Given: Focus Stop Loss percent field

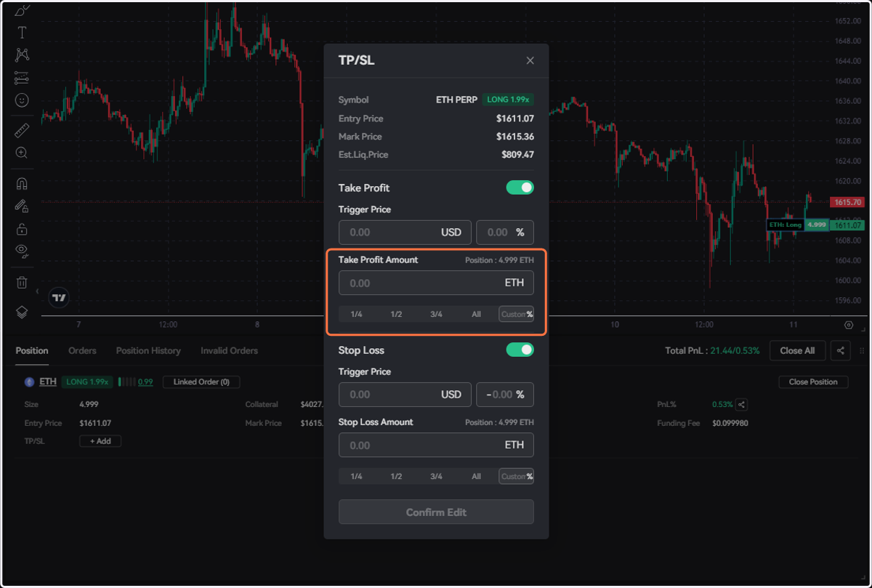Looking at the screenshot, I should pyautogui.click(x=505, y=395).
